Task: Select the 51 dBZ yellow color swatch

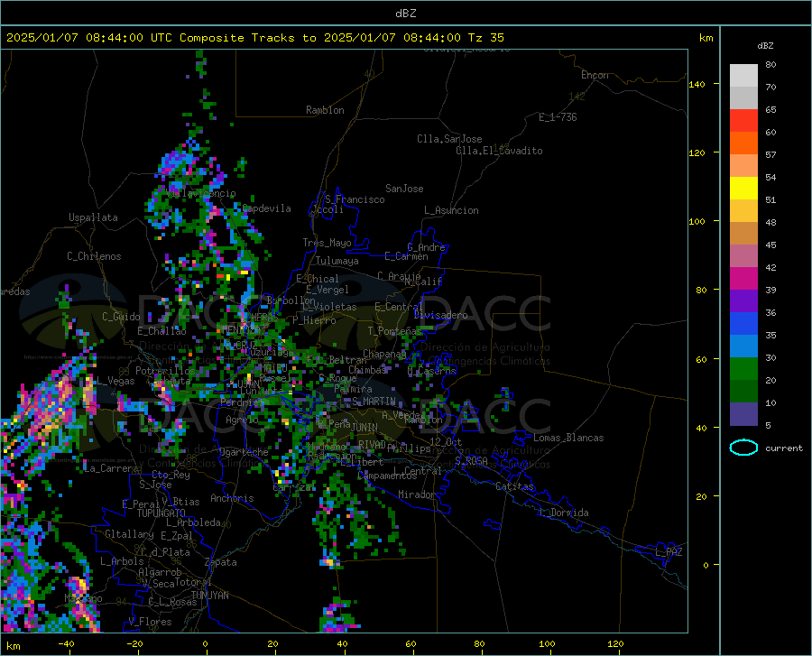Action: pos(743,188)
